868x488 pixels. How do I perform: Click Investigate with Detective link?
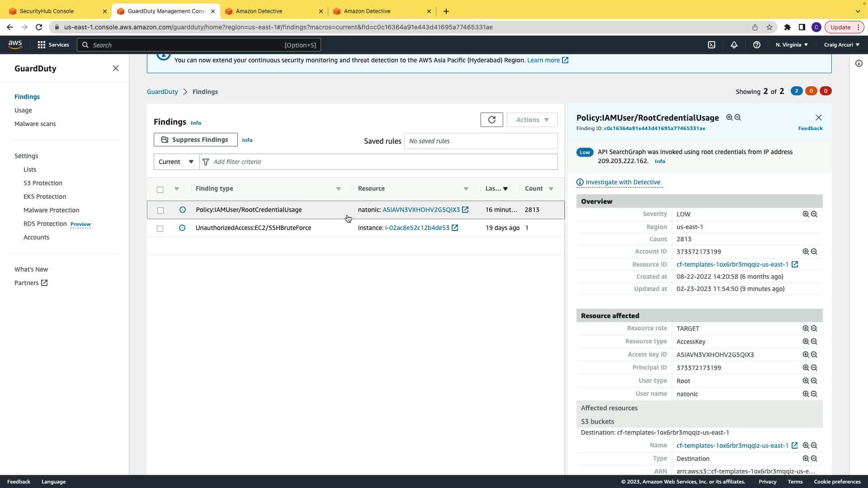pyautogui.click(x=623, y=182)
